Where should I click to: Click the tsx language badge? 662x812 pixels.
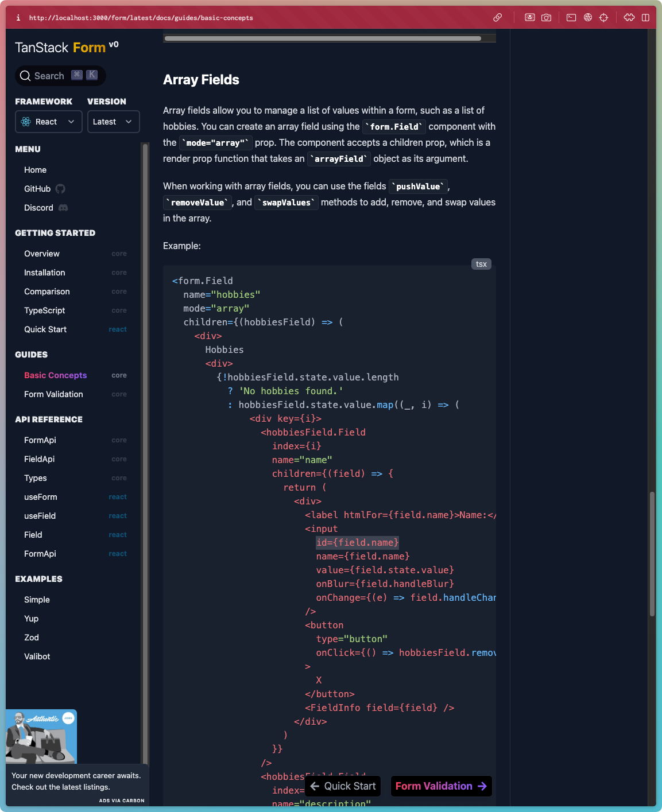(x=481, y=264)
